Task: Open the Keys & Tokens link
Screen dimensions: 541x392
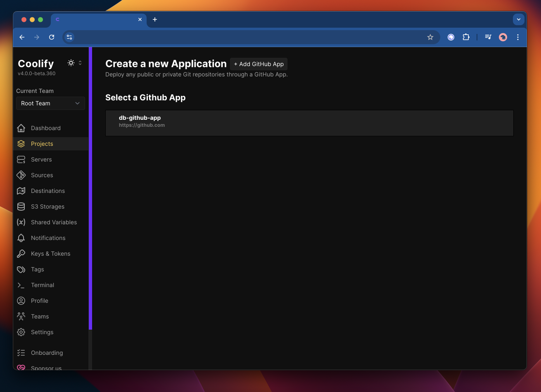Action: tap(50, 254)
